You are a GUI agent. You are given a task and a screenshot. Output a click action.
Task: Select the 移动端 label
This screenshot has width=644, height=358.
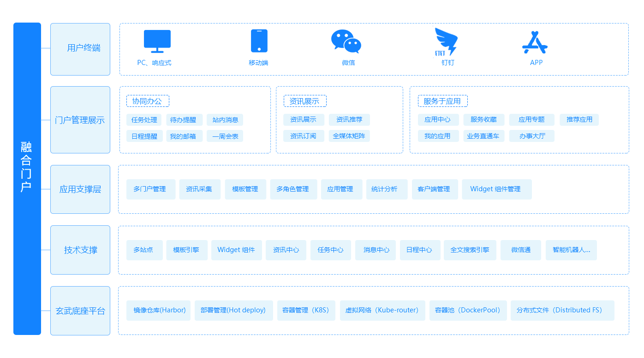click(x=258, y=63)
